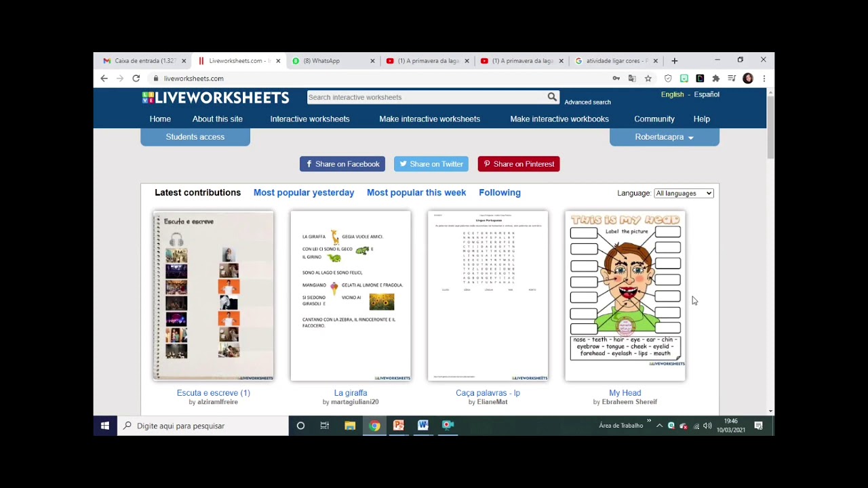Viewport: 868px width, 488px height.
Task: Select the Most popular this week tab
Action: [x=416, y=192]
